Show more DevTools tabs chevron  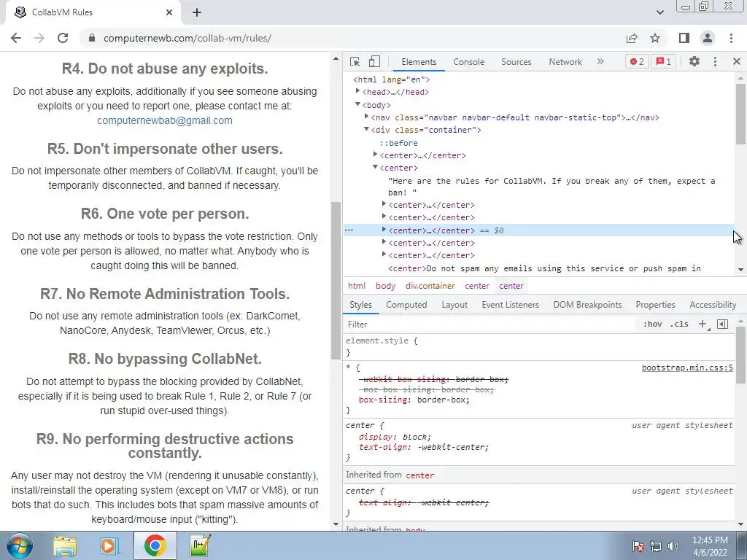tap(600, 61)
